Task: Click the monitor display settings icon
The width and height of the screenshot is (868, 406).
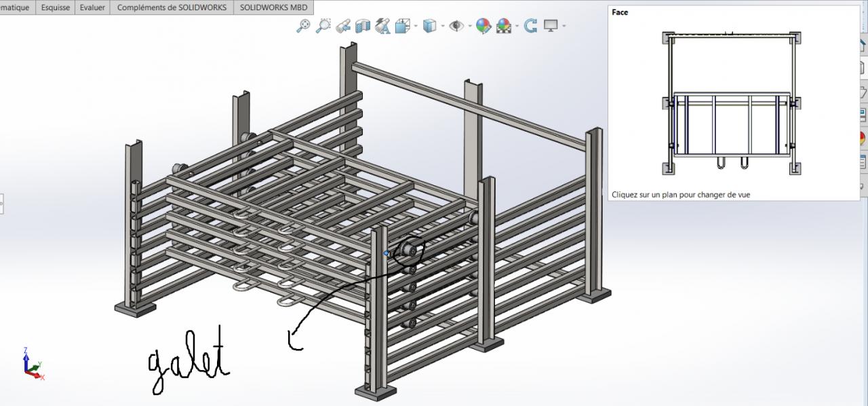Action: tap(551, 26)
